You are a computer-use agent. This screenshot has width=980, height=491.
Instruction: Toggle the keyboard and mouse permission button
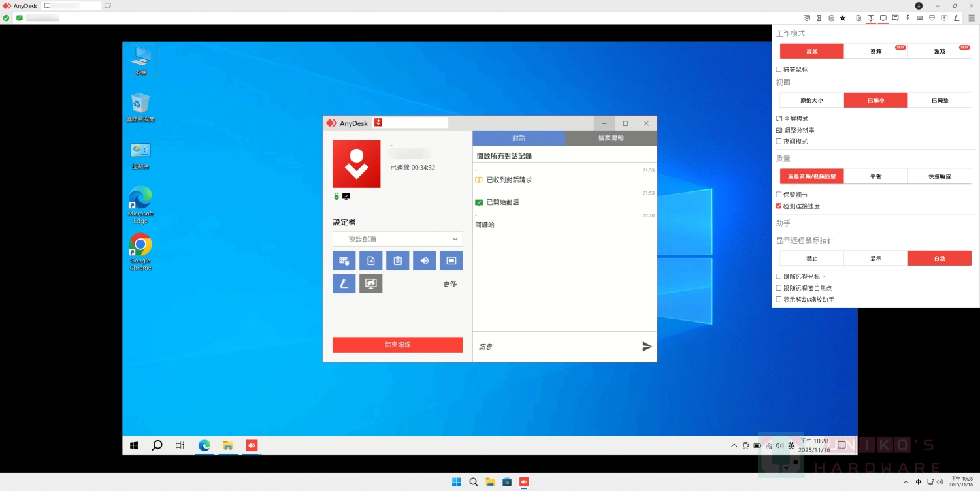pos(344,261)
